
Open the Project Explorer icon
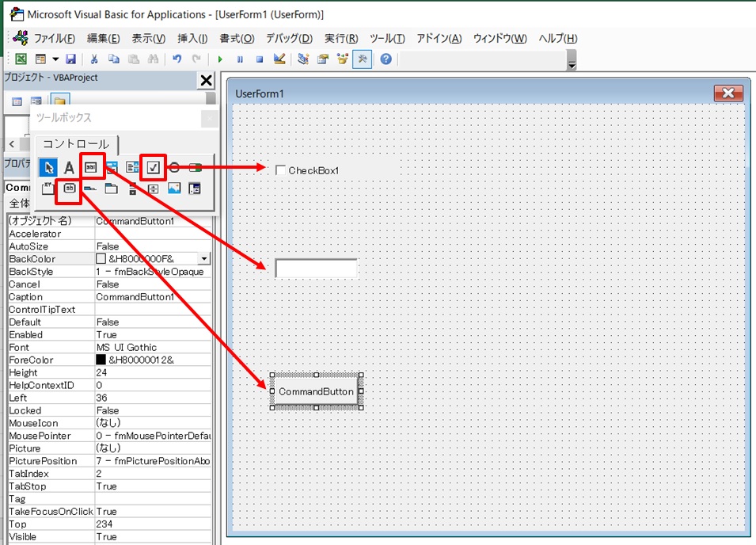click(303, 59)
